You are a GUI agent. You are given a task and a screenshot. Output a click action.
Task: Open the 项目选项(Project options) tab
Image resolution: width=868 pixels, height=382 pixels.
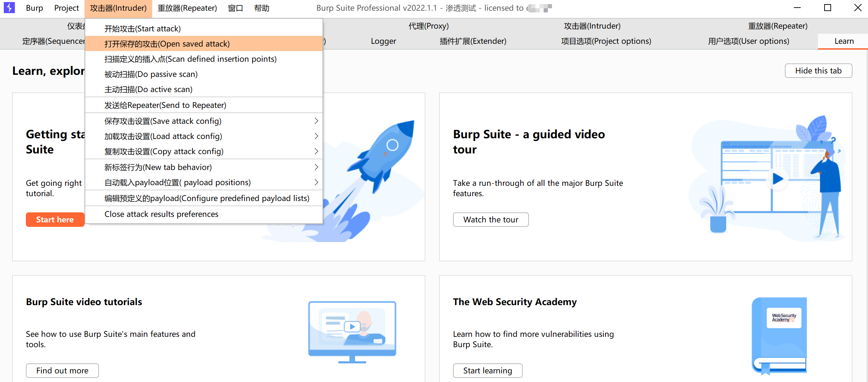pos(606,41)
